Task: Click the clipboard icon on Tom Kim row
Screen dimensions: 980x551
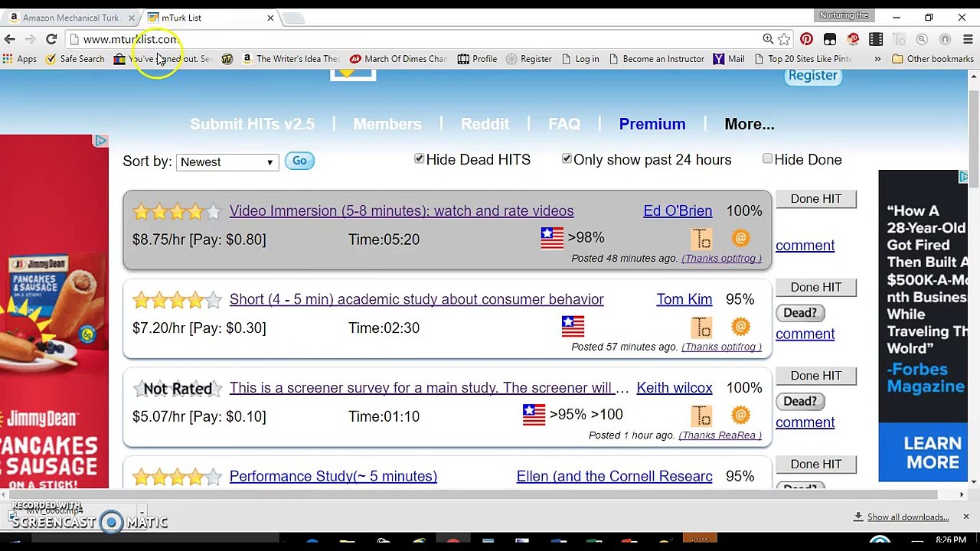Action: [x=702, y=328]
